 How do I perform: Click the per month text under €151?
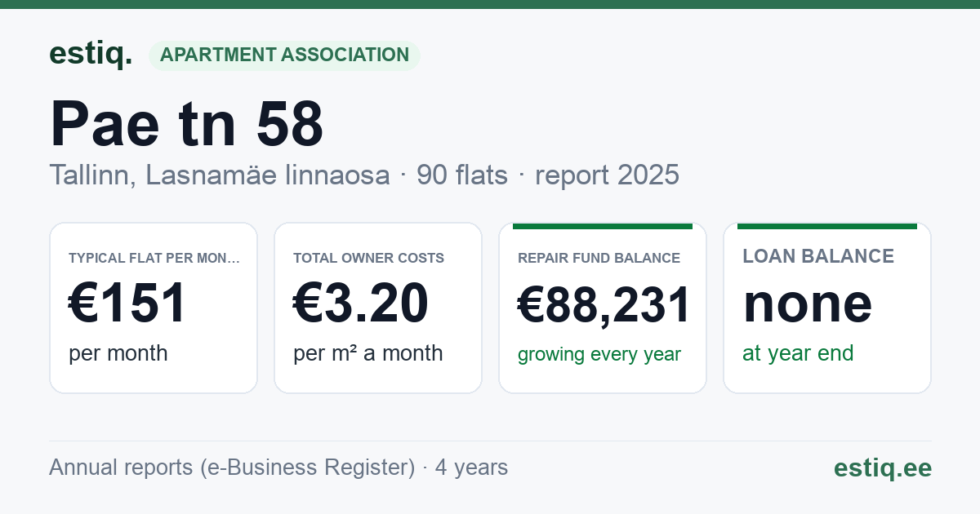pos(118,353)
